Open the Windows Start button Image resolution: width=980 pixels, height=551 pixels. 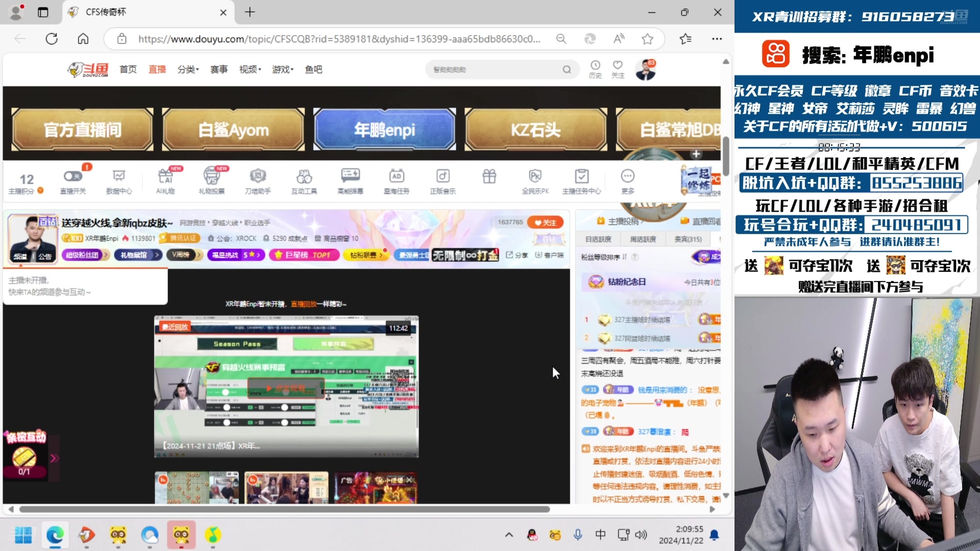click(23, 535)
